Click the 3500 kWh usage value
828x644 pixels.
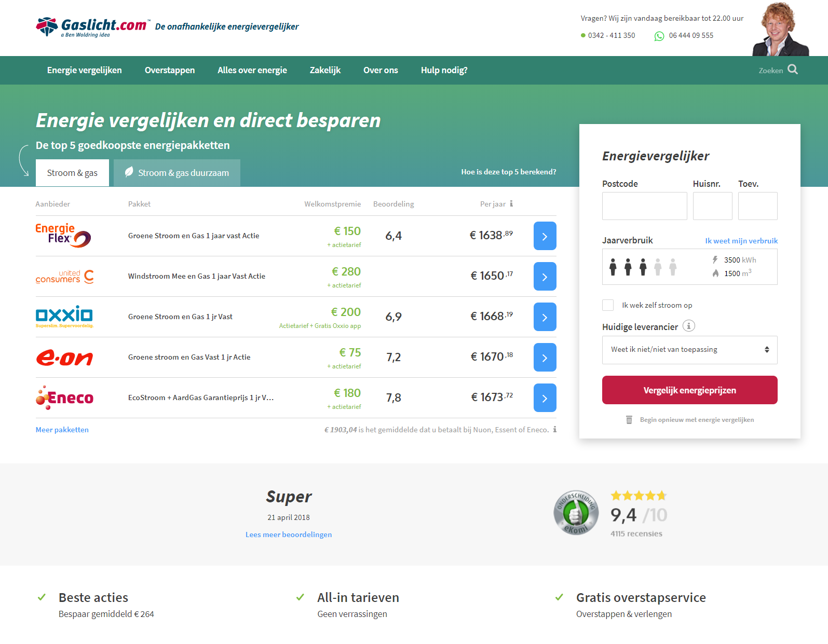click(740, 260)
